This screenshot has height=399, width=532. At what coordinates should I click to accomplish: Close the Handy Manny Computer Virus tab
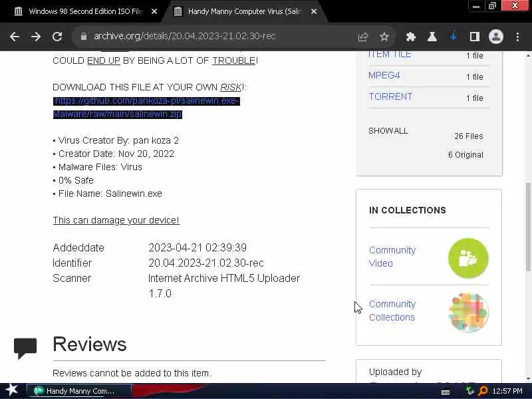[314, 11]
